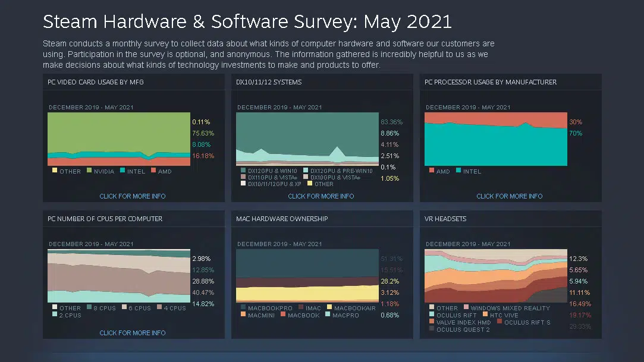The height and width of the screenshot is (362, 644).
Task: Open more info for DX10/11/12 systems
Action: click(321, 196)
